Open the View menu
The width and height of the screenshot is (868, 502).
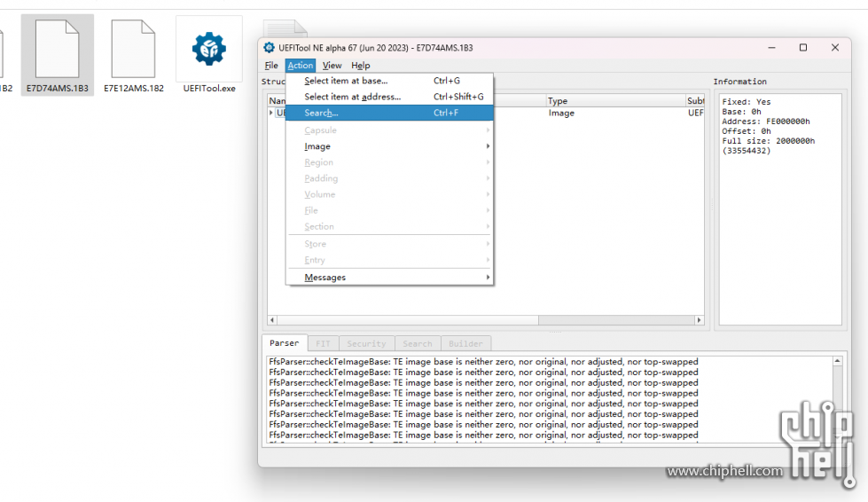(x=332, y=66)
